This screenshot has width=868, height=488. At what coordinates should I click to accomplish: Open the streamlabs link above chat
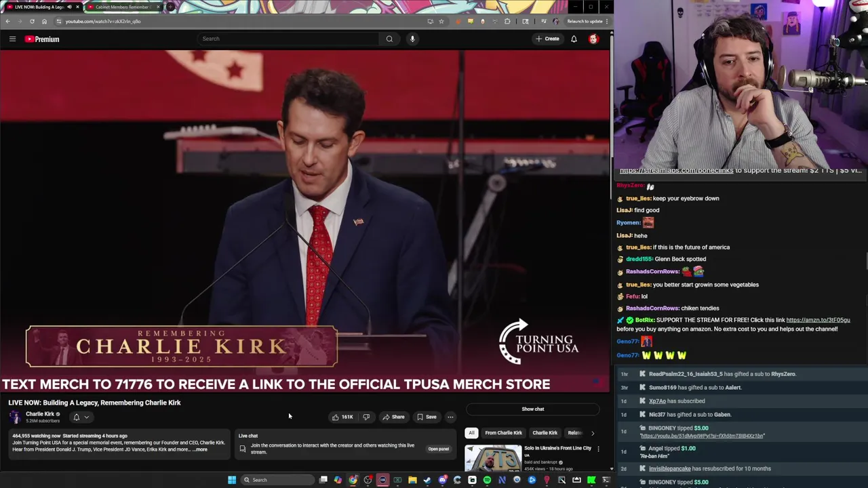pyautogui.click(x=676, y=171)
